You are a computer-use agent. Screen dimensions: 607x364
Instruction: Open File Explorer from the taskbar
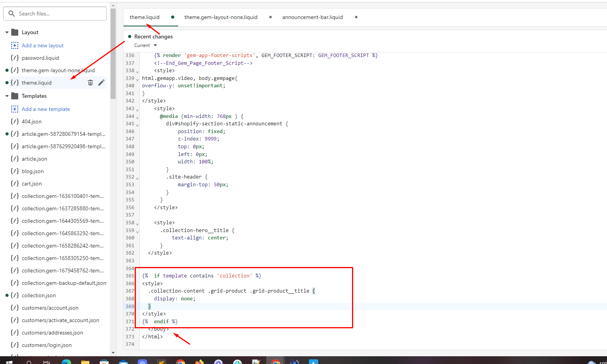tap(85, 362)
